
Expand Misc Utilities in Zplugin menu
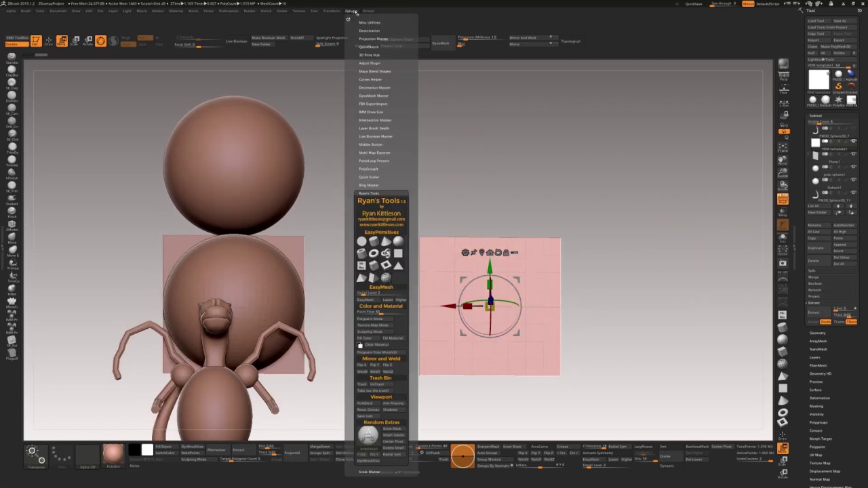tap(370, 22)
